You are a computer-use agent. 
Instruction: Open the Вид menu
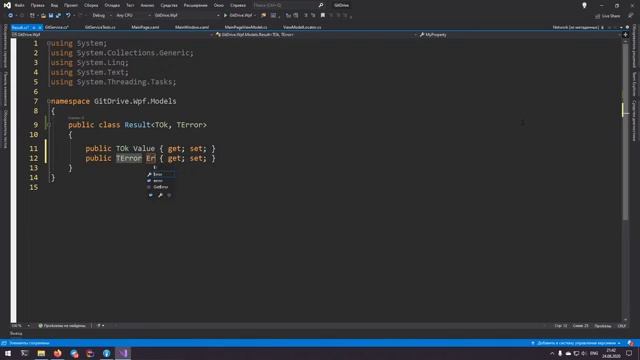(x=54, y=5)
